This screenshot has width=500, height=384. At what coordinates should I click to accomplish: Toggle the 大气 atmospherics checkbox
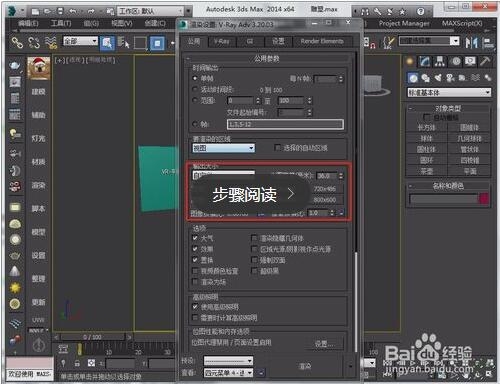(x=195, y=238)
